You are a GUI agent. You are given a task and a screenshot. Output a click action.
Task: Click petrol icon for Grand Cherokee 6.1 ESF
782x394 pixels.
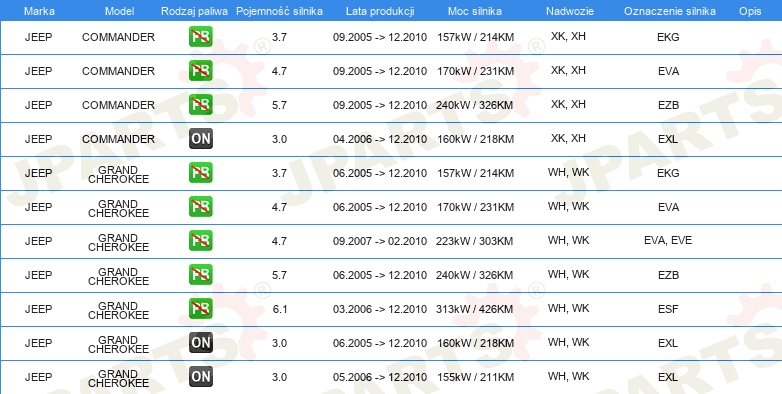(x=201, y=309)
